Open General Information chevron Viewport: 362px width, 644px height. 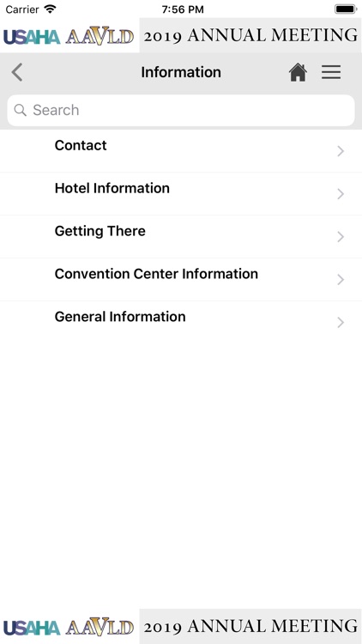[341, 322]
